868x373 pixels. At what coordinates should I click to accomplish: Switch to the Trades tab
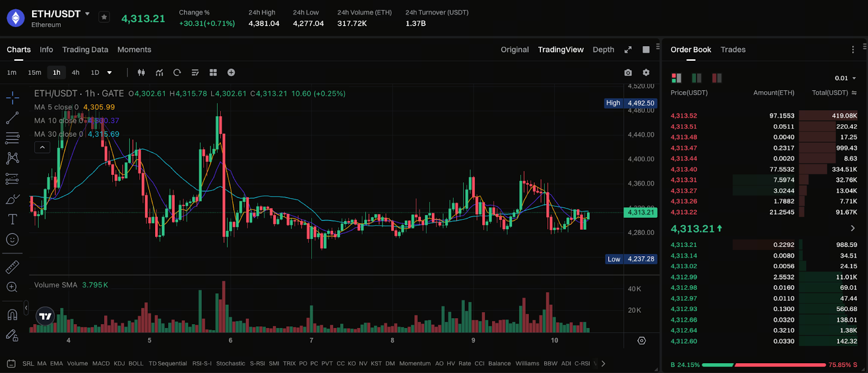tap(733, 49)
